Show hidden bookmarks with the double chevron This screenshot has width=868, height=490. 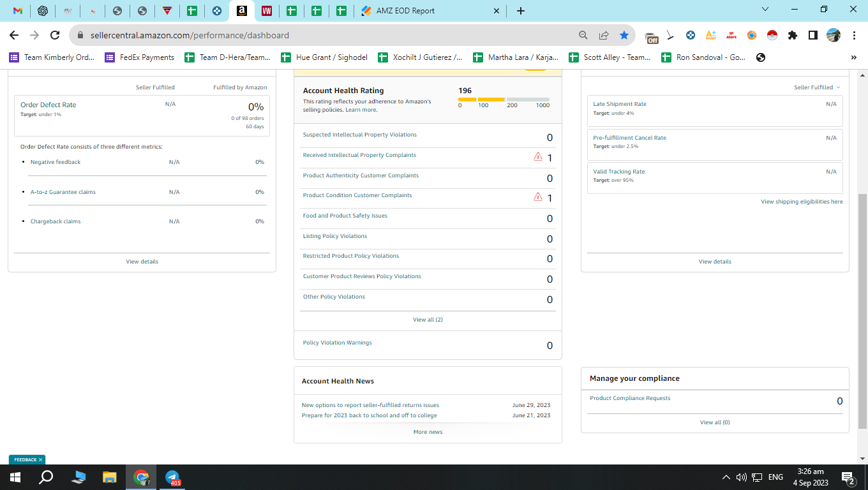click(x=854, y=57)
